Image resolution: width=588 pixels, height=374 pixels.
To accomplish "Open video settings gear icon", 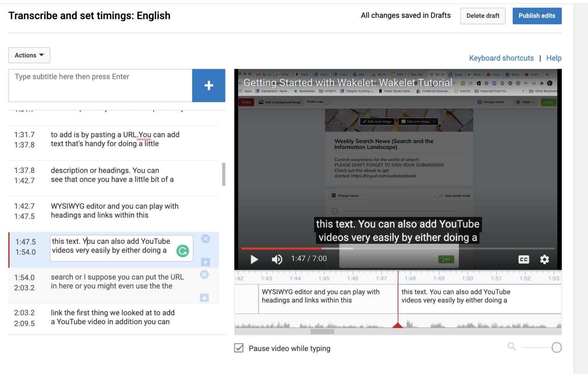I will point(544,260).
